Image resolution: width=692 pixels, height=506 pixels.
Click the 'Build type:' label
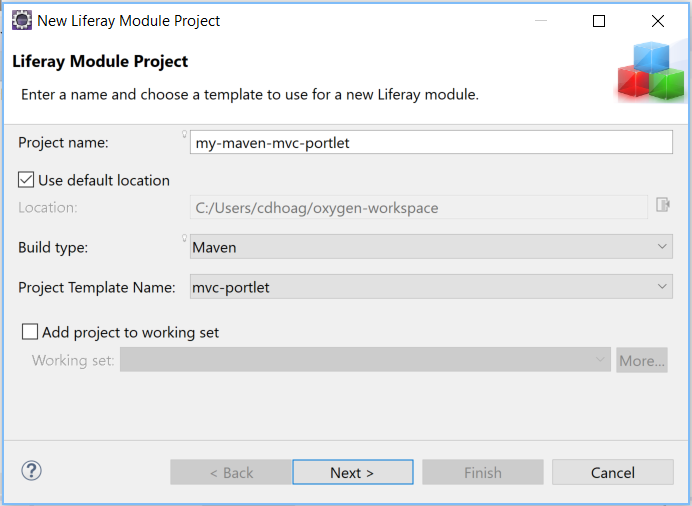53,247
